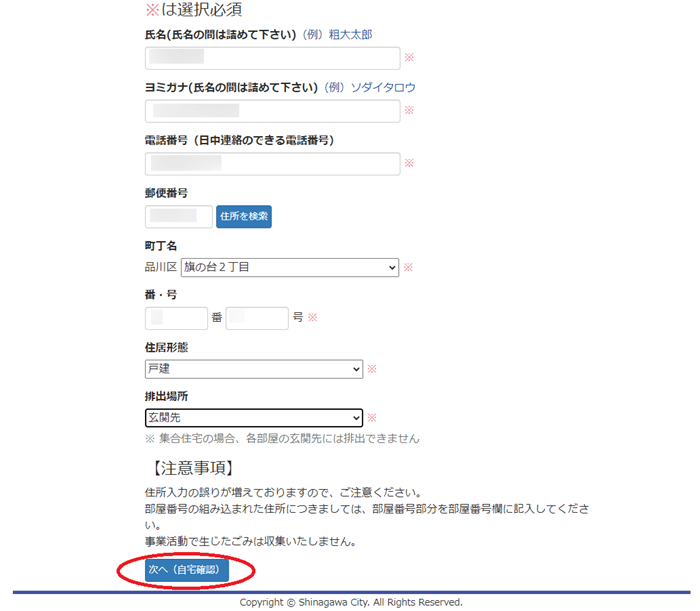Click the 住所を検索 address search button

[x=244, y=216]
